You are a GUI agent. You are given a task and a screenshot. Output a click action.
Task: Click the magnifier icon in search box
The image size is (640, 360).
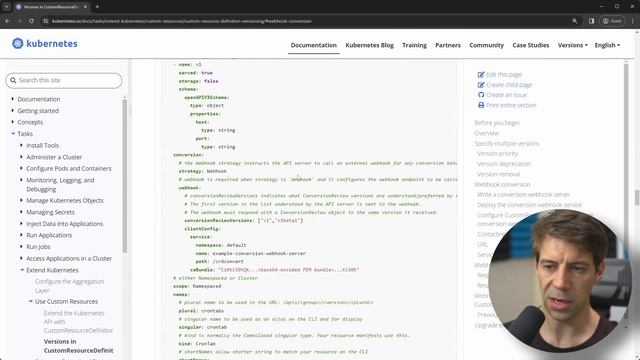(13, 80)
